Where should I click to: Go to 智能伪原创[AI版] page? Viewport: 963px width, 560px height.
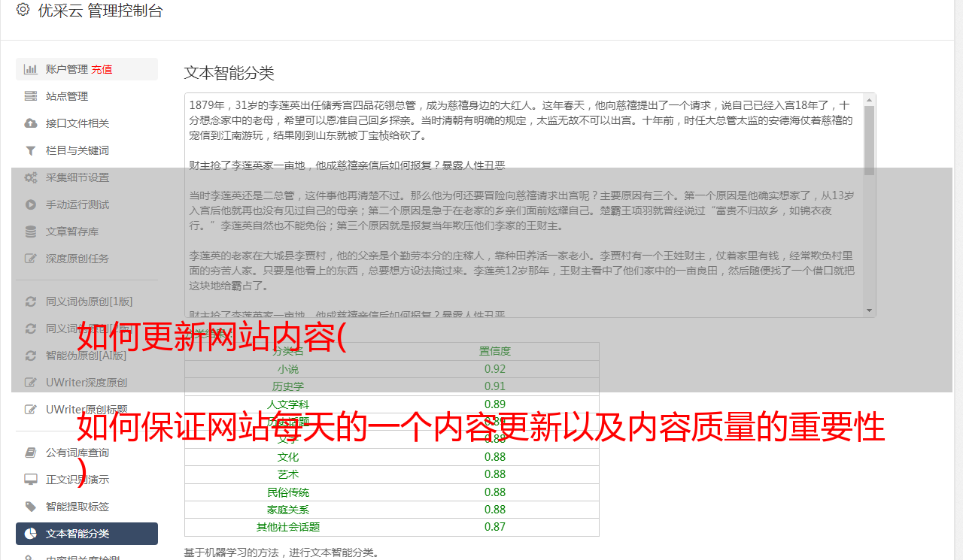click(x=86, y=356)
